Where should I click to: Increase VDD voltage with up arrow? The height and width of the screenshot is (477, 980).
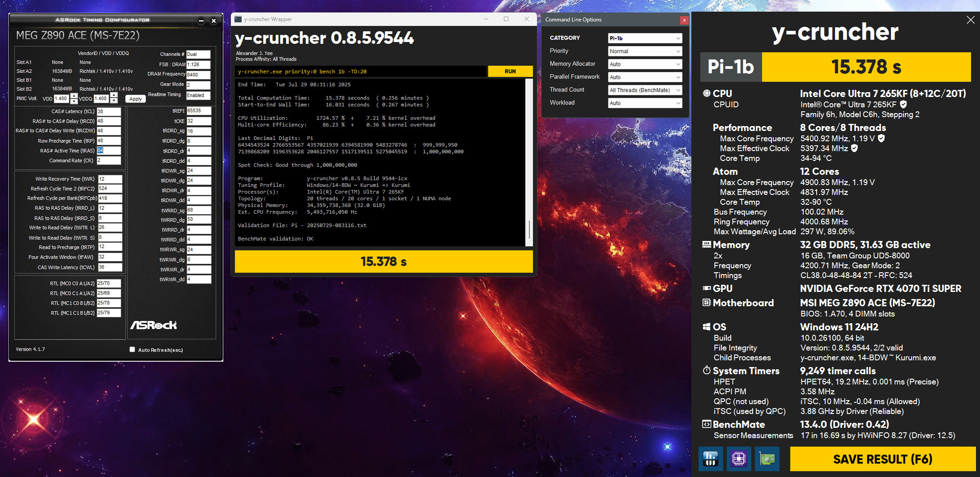(74, 96)
